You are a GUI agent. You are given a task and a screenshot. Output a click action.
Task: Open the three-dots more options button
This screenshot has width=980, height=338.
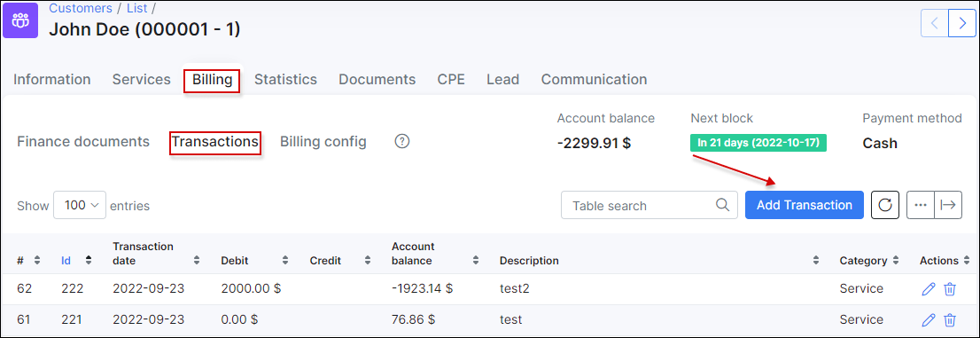point(920,205)
